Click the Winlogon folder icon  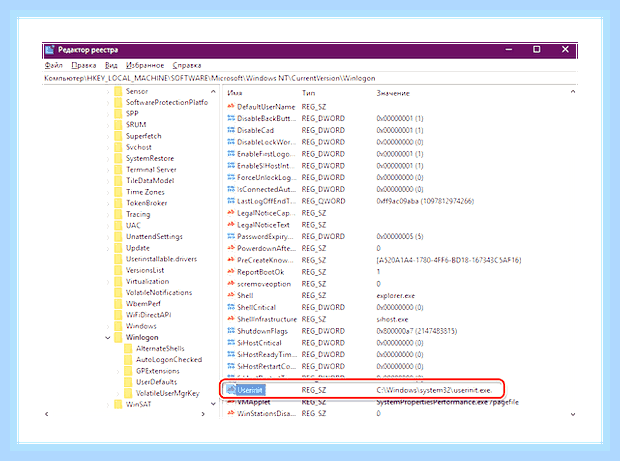coord(118,337)
